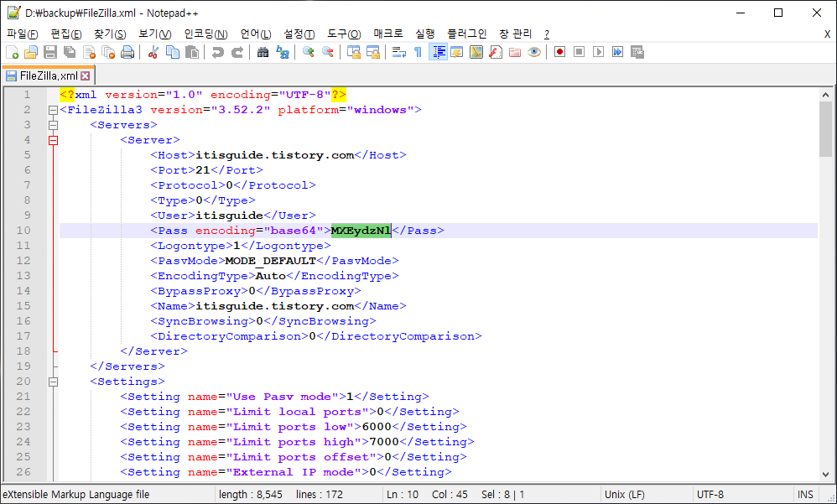
Task: Copy selection using toolbar Copy icon
Action: (x=173, y=52)
